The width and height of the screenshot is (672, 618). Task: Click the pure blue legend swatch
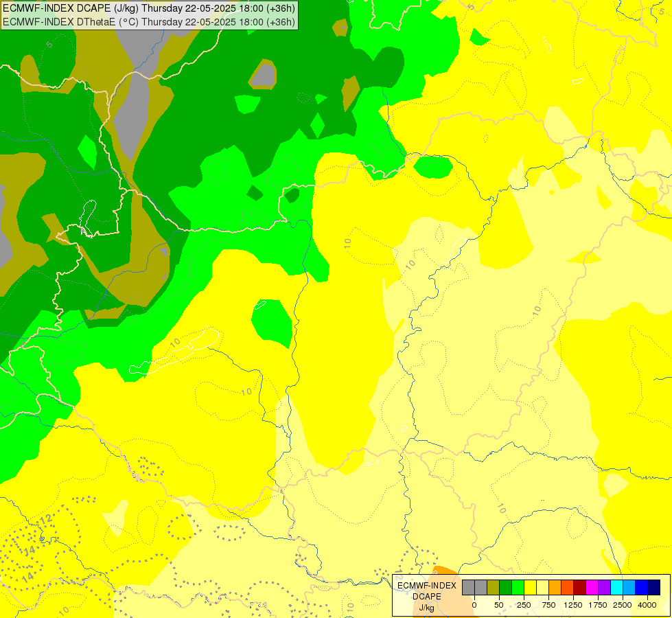click(x=642, y=588)
